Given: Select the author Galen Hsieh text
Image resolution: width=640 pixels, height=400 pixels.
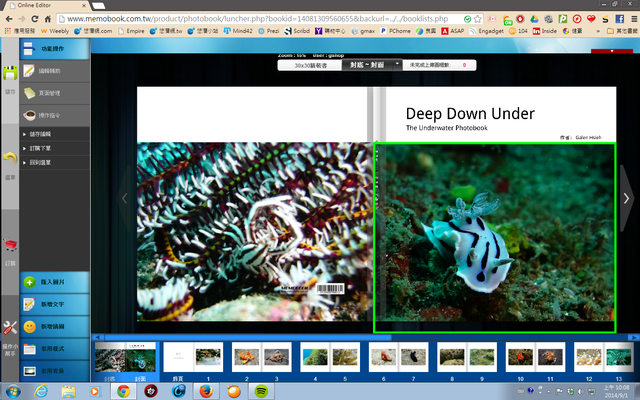Looking at the screenshot, I should pyautogui.click(x=580, y=138).
